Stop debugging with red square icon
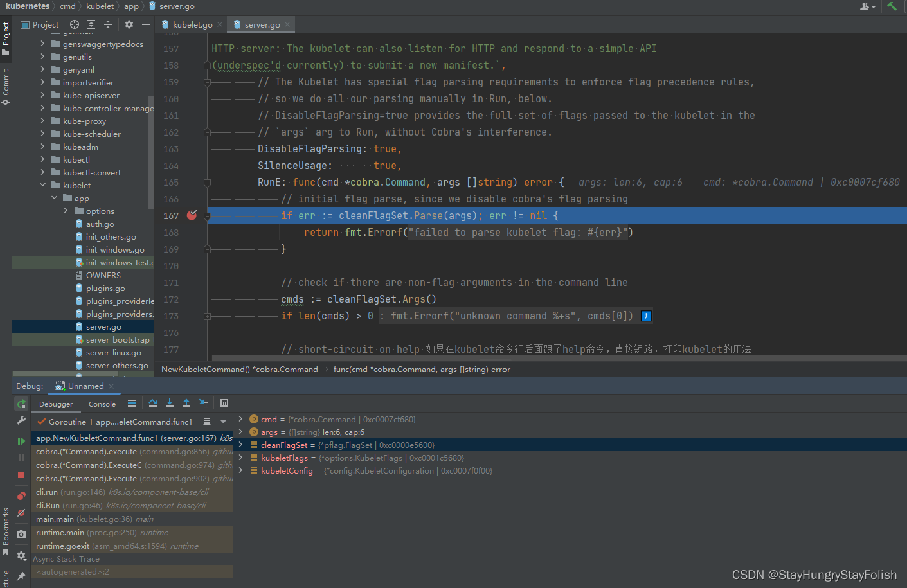This screenshot has width=907, height=588. [21, 474]
